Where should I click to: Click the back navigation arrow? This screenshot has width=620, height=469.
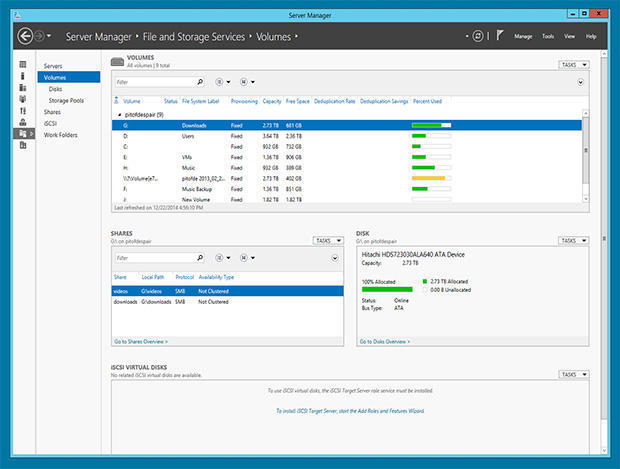click(x=27, y=36)
